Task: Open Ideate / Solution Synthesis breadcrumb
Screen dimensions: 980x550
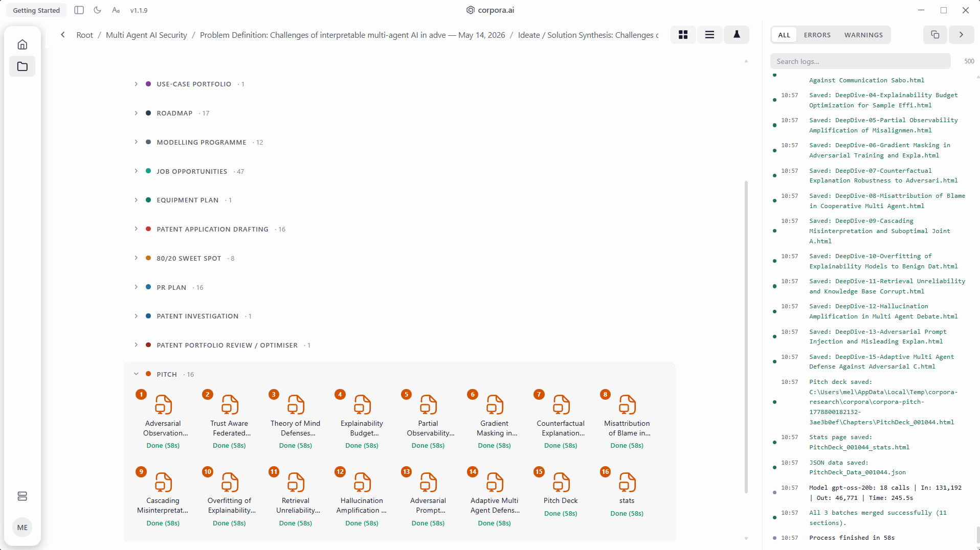Action: pos(588,35)
